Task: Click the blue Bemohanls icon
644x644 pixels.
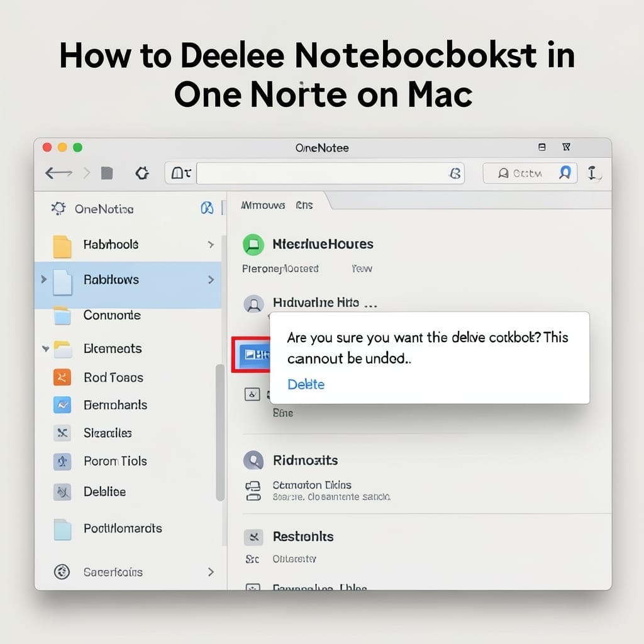Action: click(62, 405)
